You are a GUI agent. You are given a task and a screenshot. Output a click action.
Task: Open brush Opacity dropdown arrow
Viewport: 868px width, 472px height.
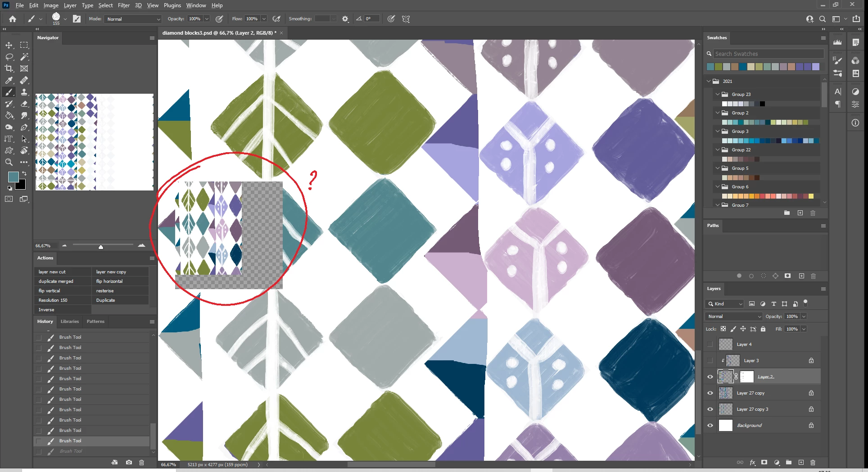pyautogui.click(x=207, y=19)
